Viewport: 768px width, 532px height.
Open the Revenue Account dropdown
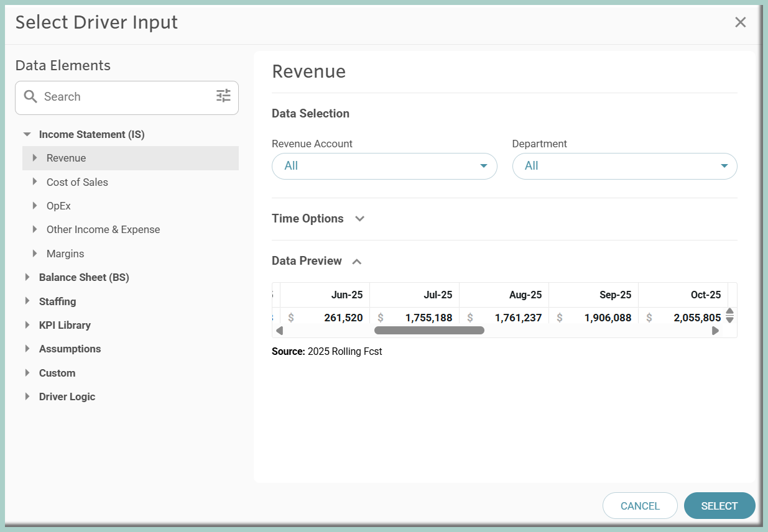pos(384,166)
